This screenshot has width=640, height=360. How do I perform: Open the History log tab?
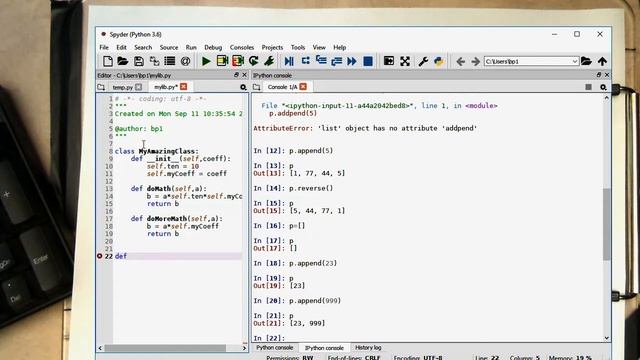(x=368, y=348)
